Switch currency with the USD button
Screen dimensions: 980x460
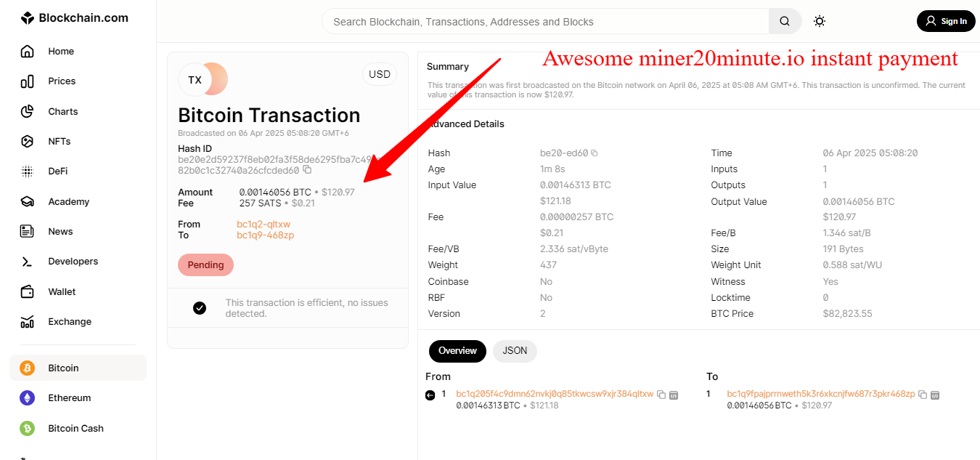tap(380, 74)
